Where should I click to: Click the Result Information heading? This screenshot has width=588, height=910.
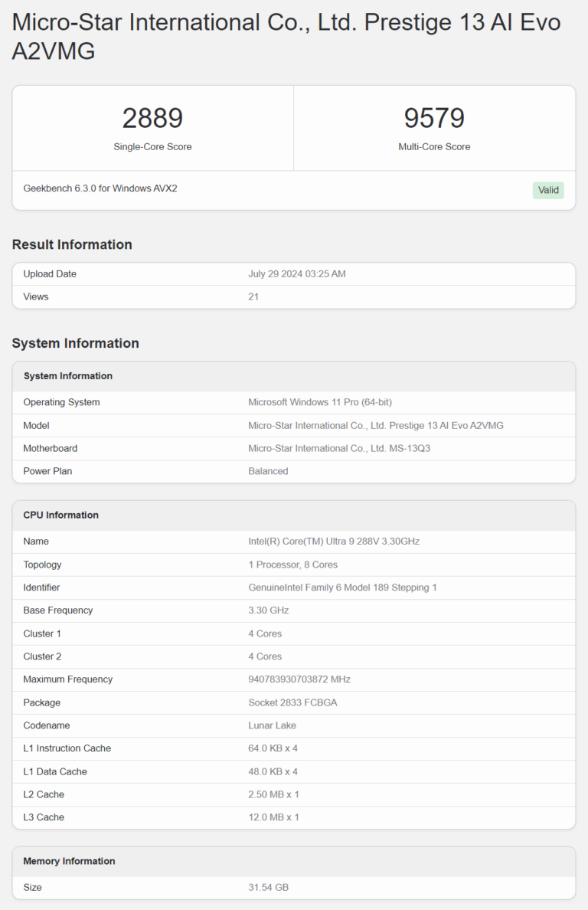click(72, 244)
